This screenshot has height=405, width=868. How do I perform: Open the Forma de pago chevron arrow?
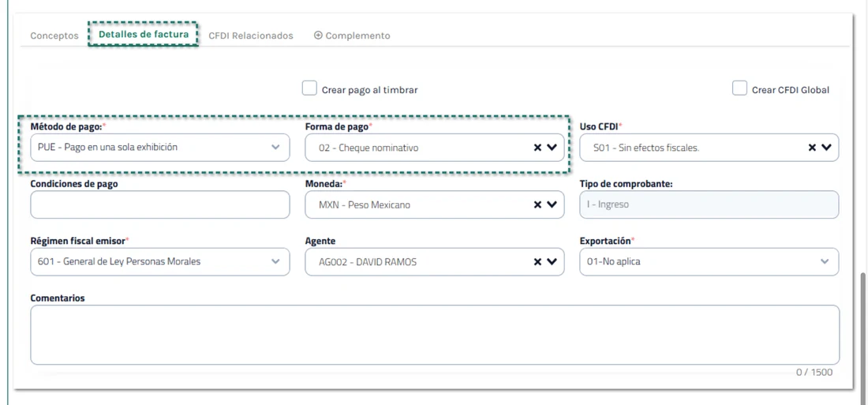pos(552,148)
